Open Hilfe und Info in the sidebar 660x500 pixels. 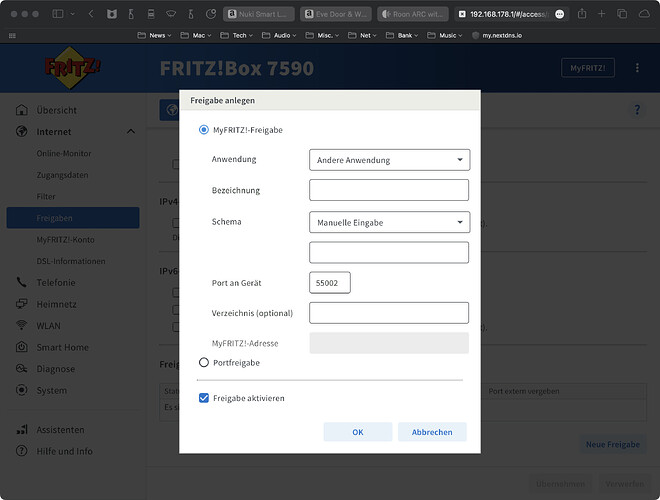(x=64, y=451)
